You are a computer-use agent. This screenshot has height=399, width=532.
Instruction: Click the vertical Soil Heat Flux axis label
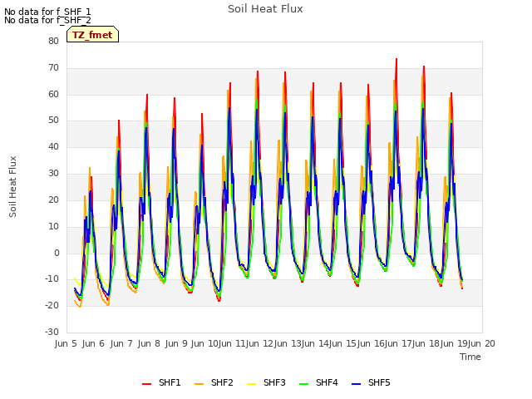coord(13,186)
